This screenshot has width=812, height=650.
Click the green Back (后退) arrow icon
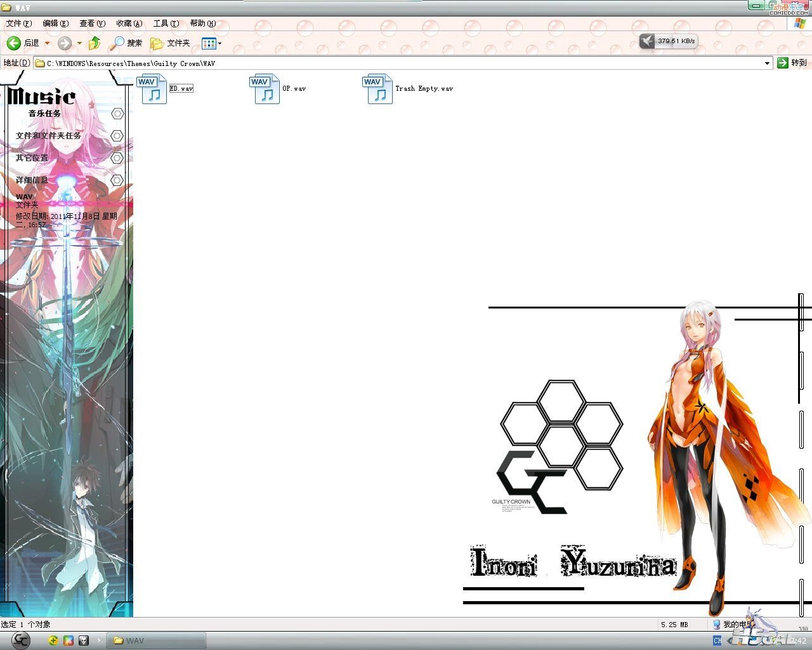14,43
